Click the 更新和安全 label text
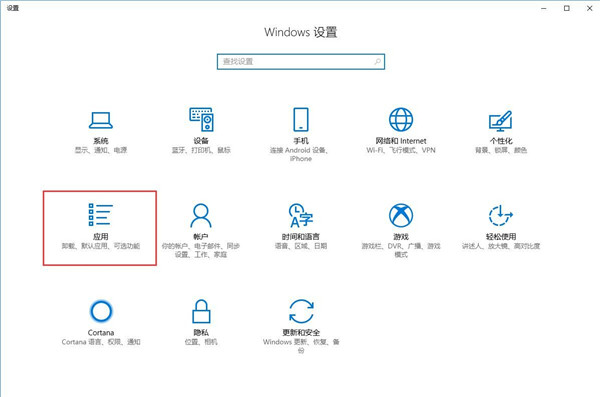 (x=301, y=332)
